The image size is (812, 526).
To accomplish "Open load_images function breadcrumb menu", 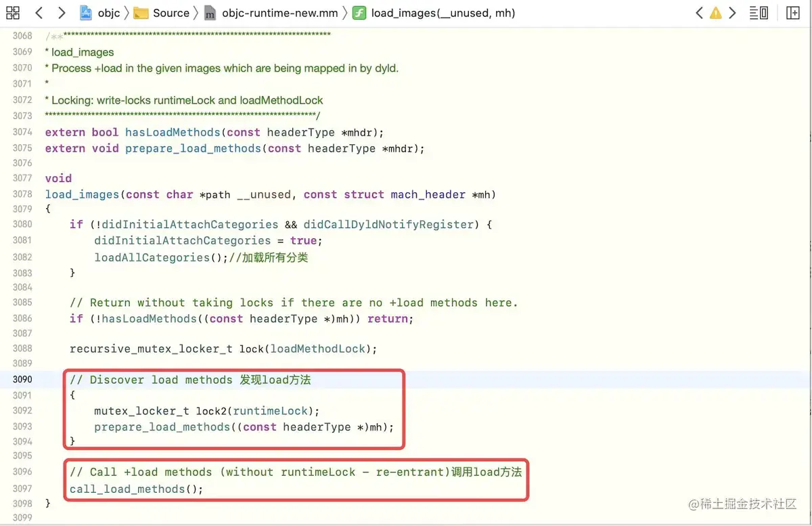I will (433, 13).
